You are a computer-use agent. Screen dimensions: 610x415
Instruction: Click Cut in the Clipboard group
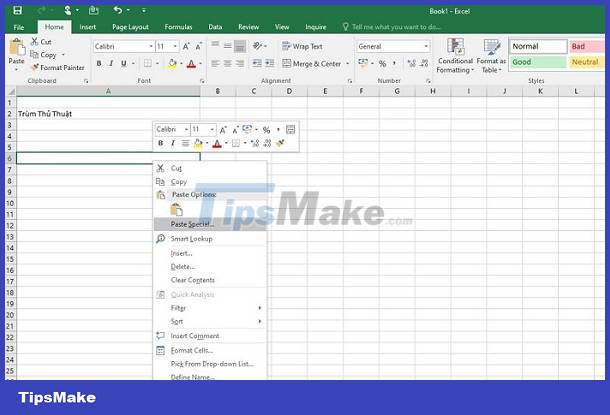click(x=41, y=42)
